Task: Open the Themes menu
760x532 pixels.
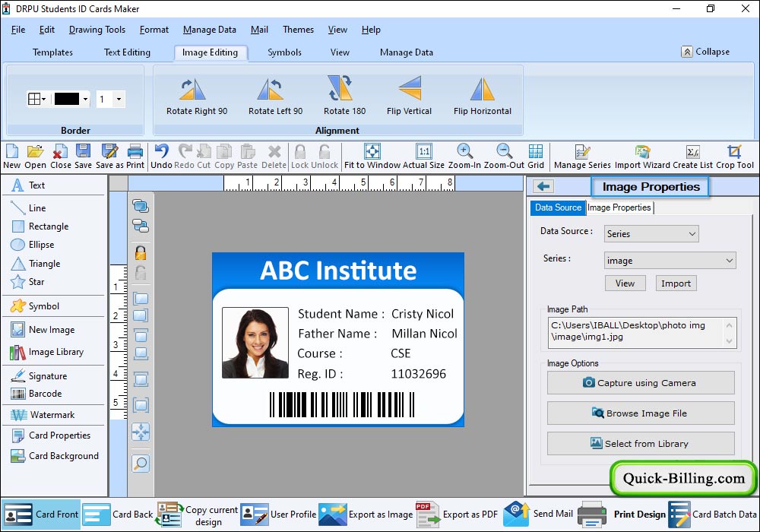Action: tap(298, 30)
